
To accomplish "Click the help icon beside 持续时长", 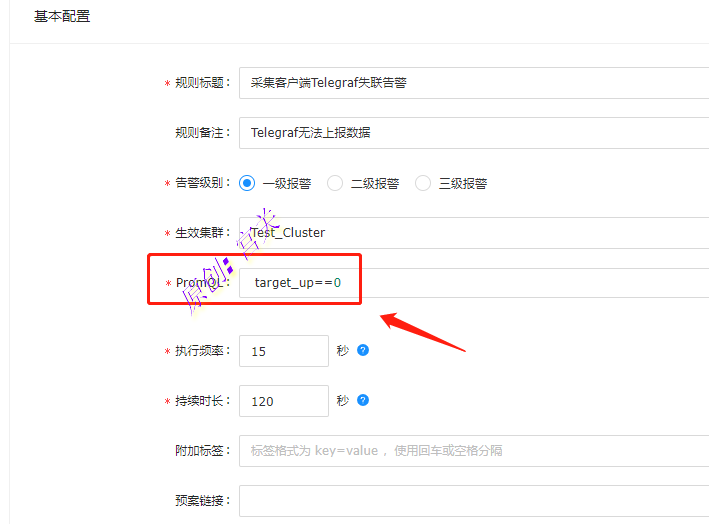I will point(363,400).
